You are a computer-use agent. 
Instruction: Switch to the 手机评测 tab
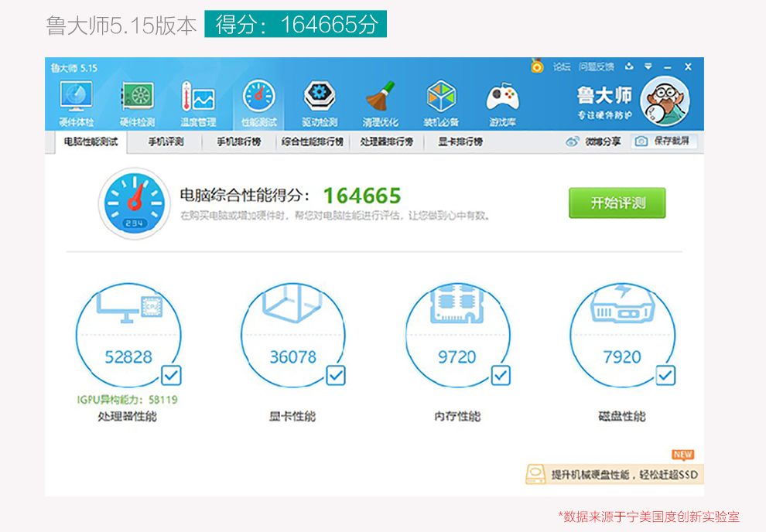(x=166, y=142)
